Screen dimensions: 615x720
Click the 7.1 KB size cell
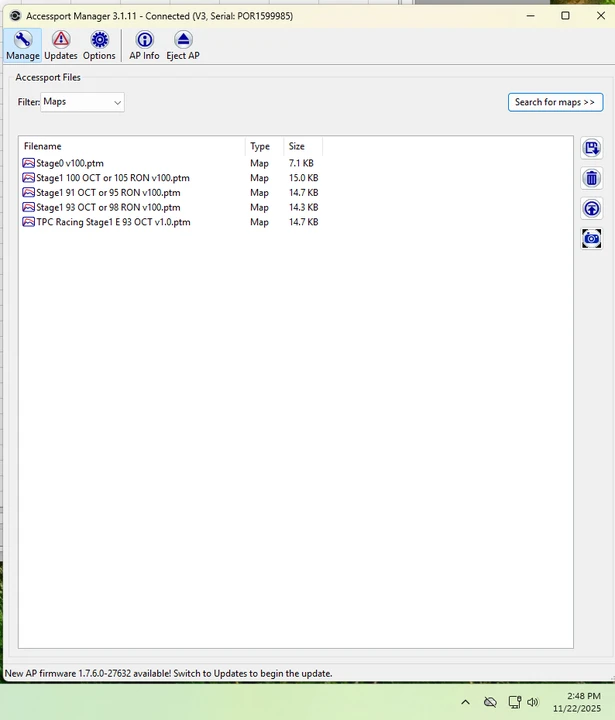pyautogui.click(x=301, y=163)
